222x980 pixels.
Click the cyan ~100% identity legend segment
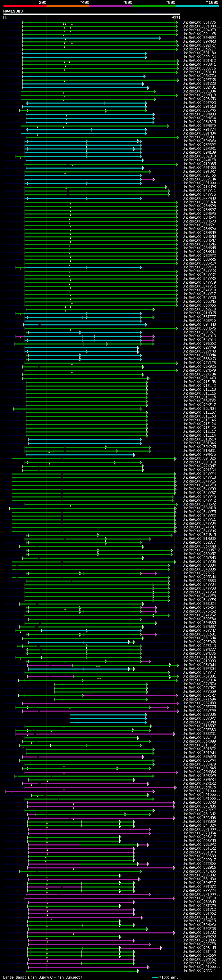pyautogui.click(x=197, y=6)
